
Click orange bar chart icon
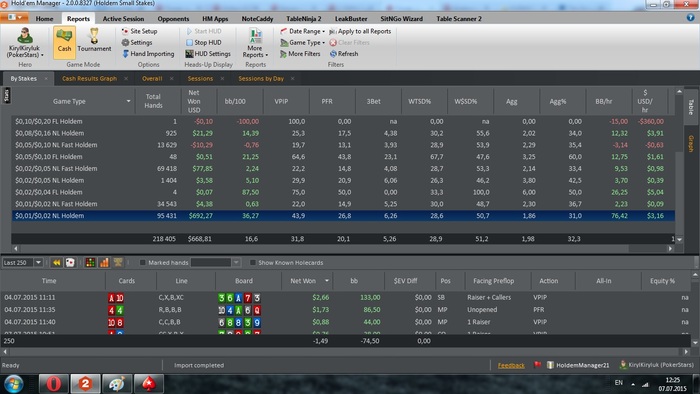click(104, 263)
